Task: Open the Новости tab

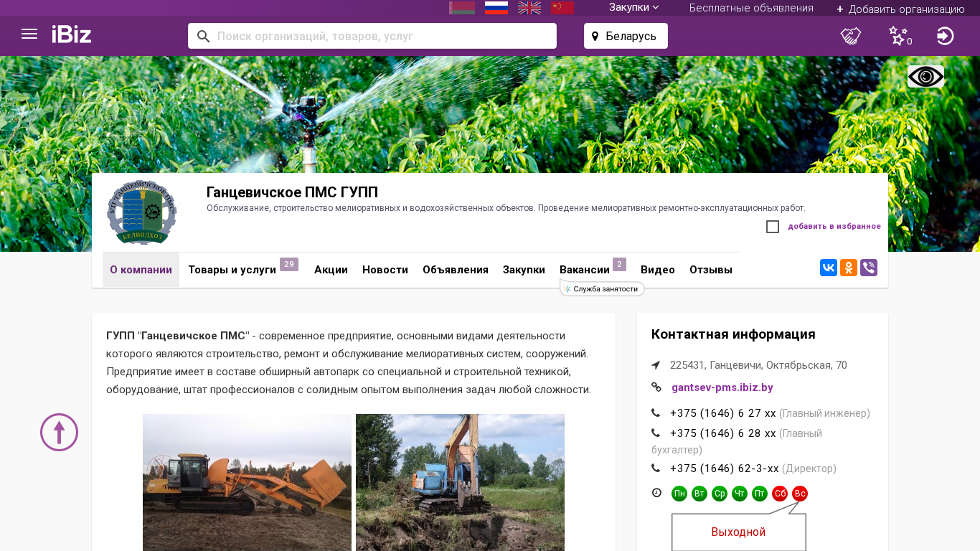Action: click(x=385, y=270)
